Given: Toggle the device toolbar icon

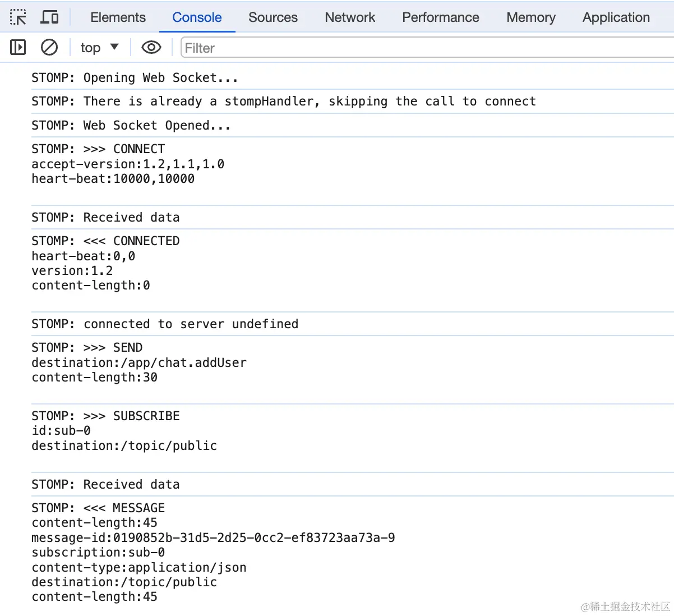Looking at the screenshot, I should (x=49, y=17).
